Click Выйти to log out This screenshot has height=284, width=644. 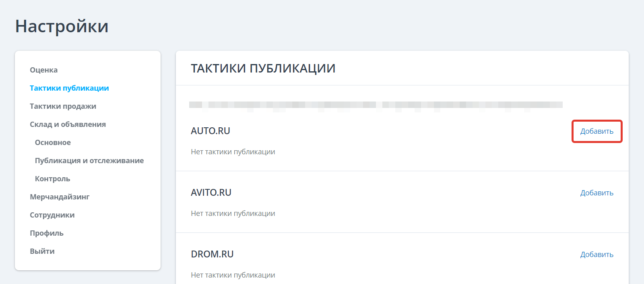click(42, 251)
